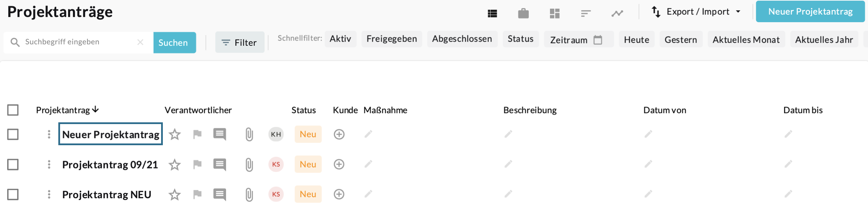Check the Projektantrag NEU row checkbox

[13, 194]
